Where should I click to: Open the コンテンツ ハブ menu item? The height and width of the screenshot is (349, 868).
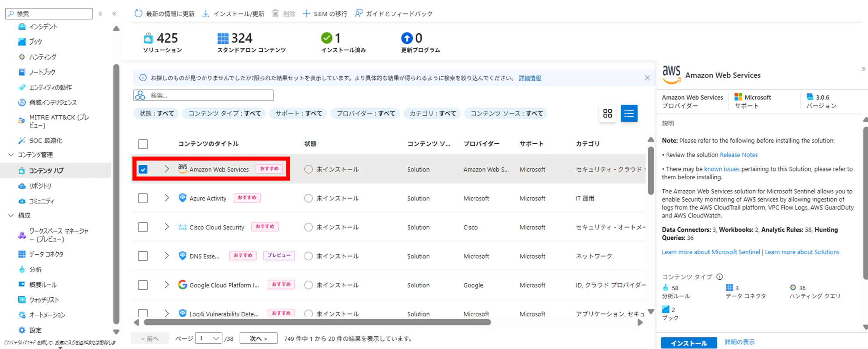(x=55, y=171)
